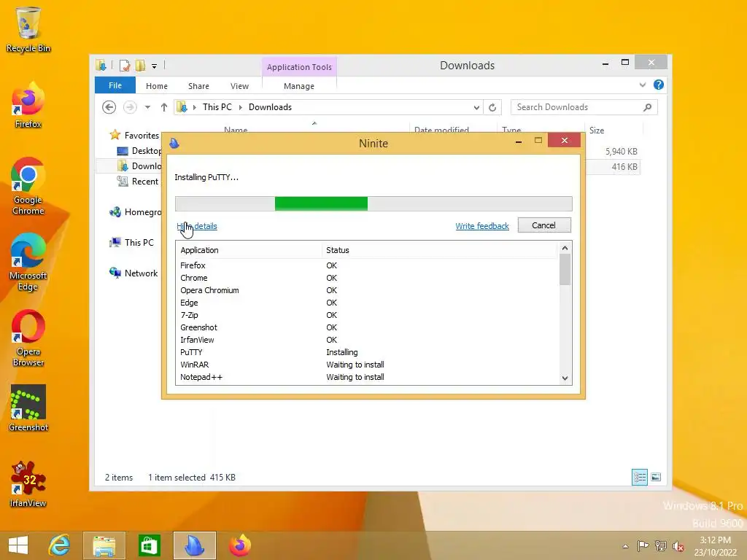Open the Manage ribbon tab
Screen dimensions: 747x560
(298, 86)
